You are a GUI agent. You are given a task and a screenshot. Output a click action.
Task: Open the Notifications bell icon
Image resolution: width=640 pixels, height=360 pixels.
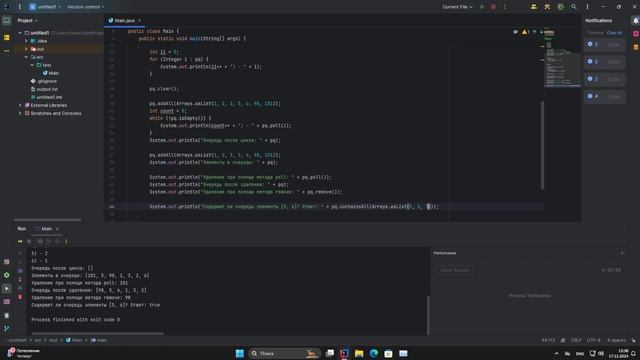click(635, 20)
